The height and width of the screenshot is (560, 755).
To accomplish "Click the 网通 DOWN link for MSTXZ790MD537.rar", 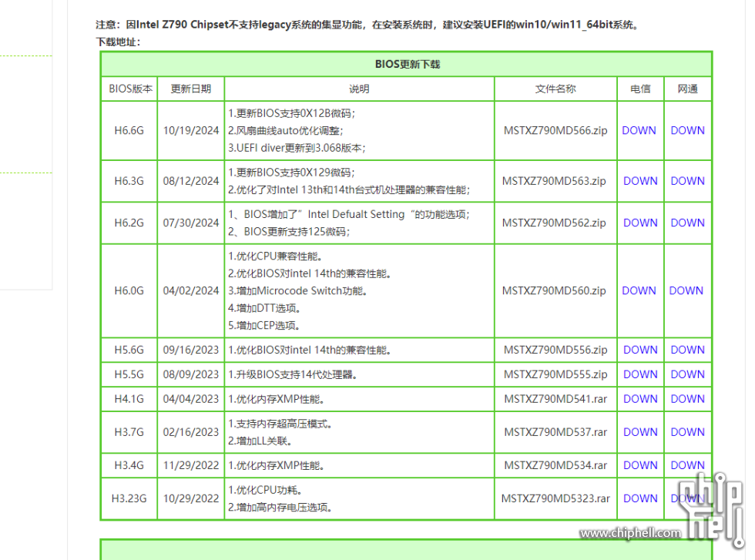I will coord(687,432).
